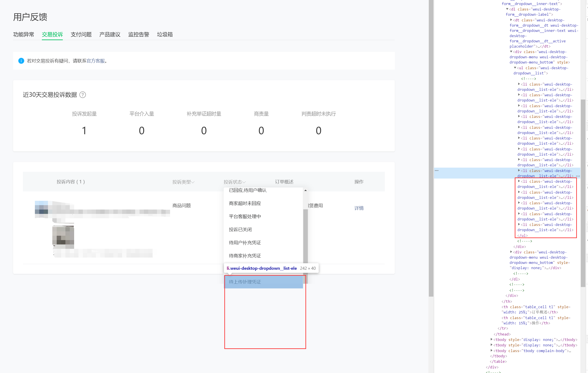Open the 投诉状态 filter dropdown
588x373 pixels.
[234, 182]
